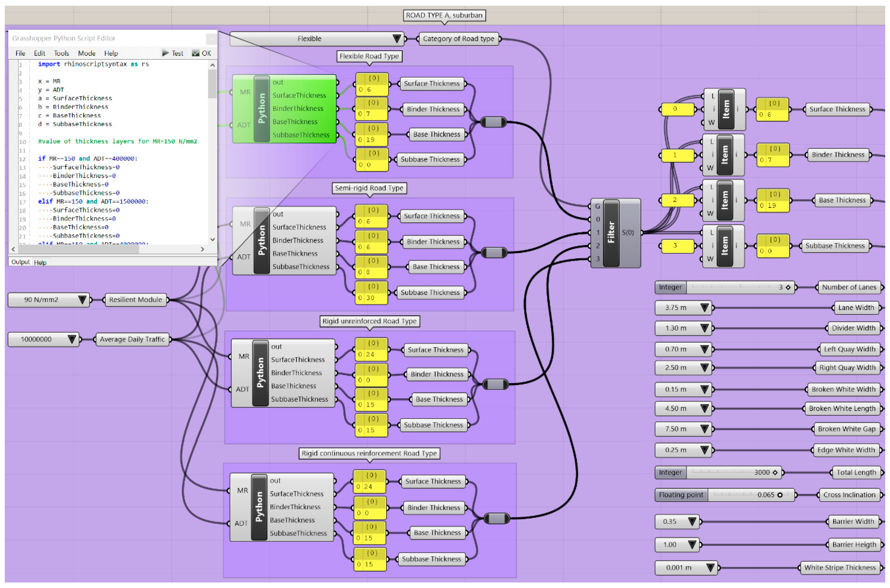This screenshot has height=588, width=890.
Task: Select the Number of Lanes parameter
Action: (850, 288)
